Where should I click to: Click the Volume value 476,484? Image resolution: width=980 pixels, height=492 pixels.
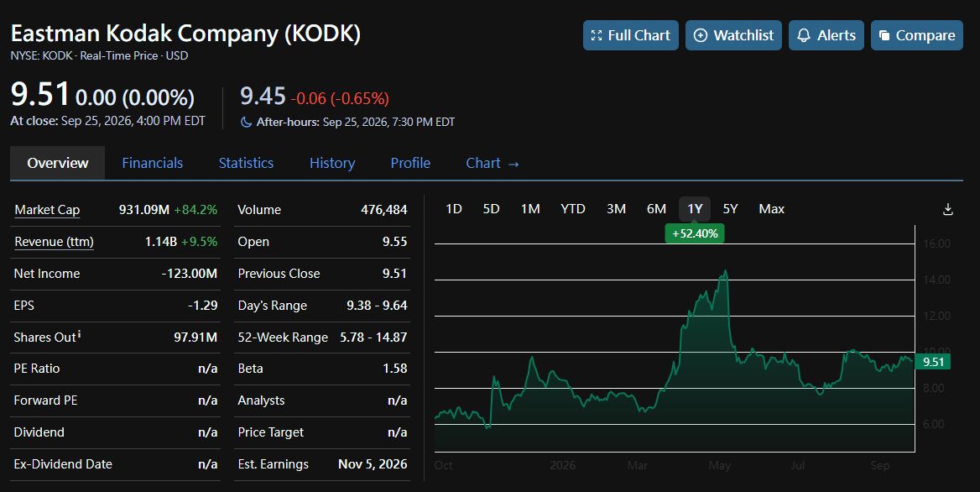coord(383,210)
